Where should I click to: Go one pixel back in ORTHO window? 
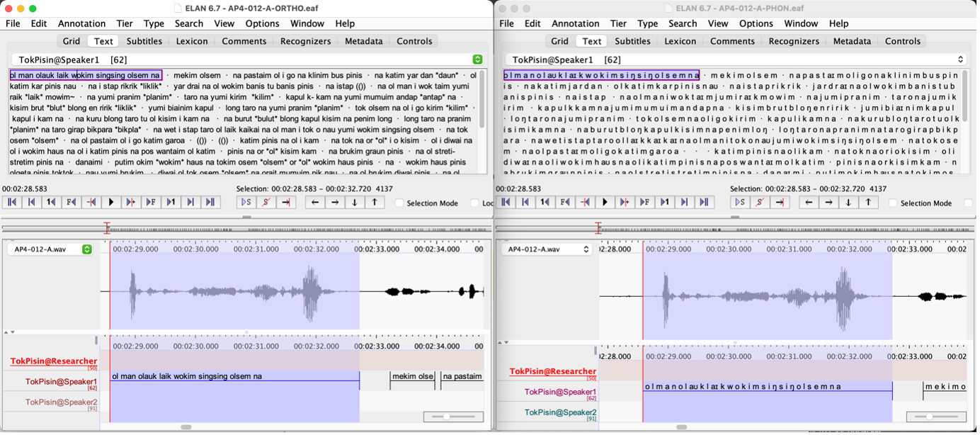pos(91,203)
